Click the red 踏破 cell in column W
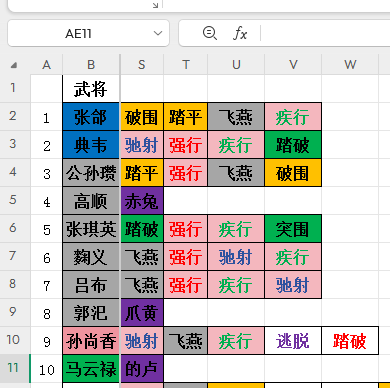Image resolution: width=390 pixels, height=388 pixels. tap(350, 341)
